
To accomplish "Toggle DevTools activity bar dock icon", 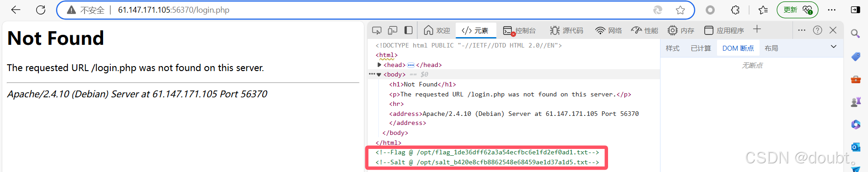I will [408, 30].
